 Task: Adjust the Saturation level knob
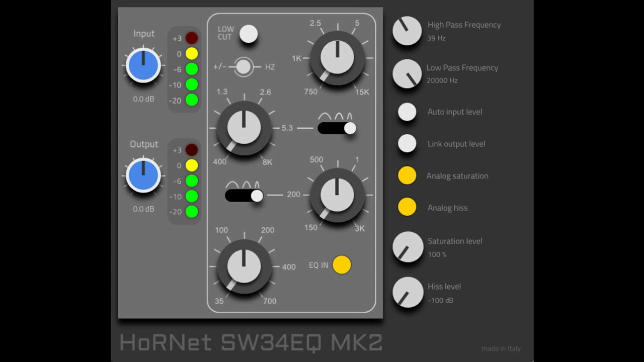[x=407, y=247]
